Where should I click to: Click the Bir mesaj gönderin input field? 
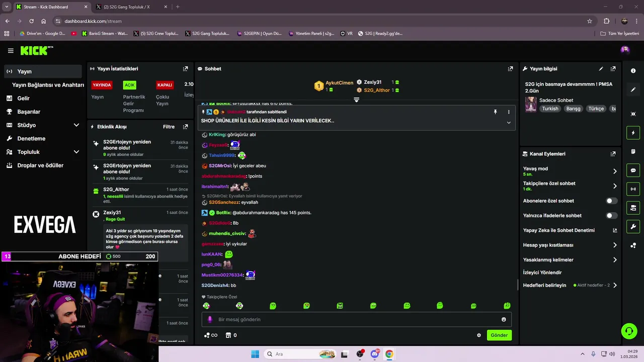pyautogui.click(x=356, y=319)
